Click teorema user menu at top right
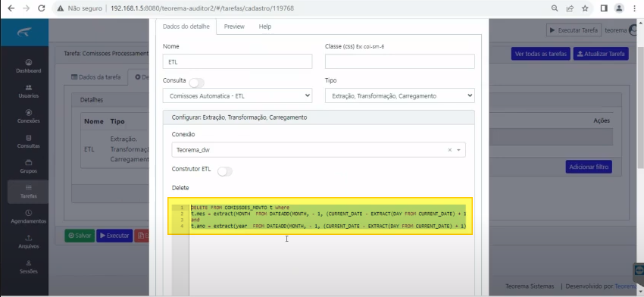644x297 pixels. [621, 30]
